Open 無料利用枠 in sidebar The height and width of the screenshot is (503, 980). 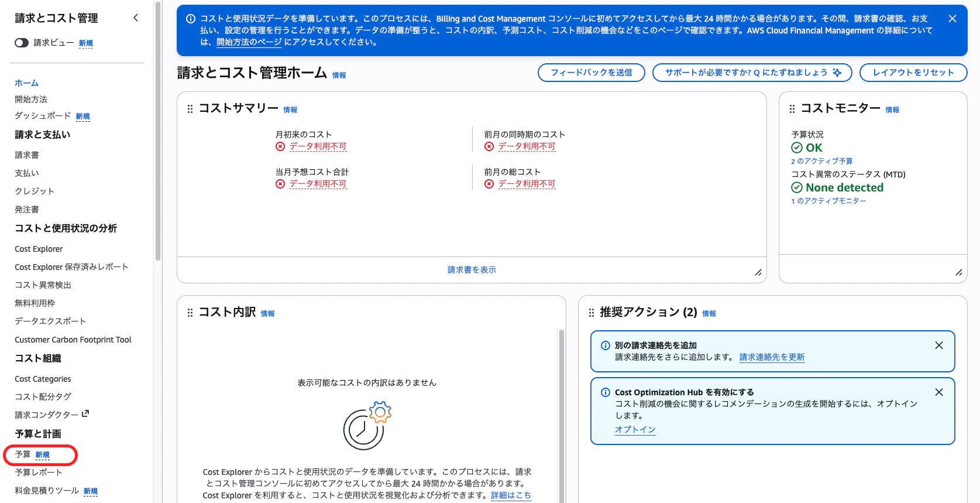35,303
